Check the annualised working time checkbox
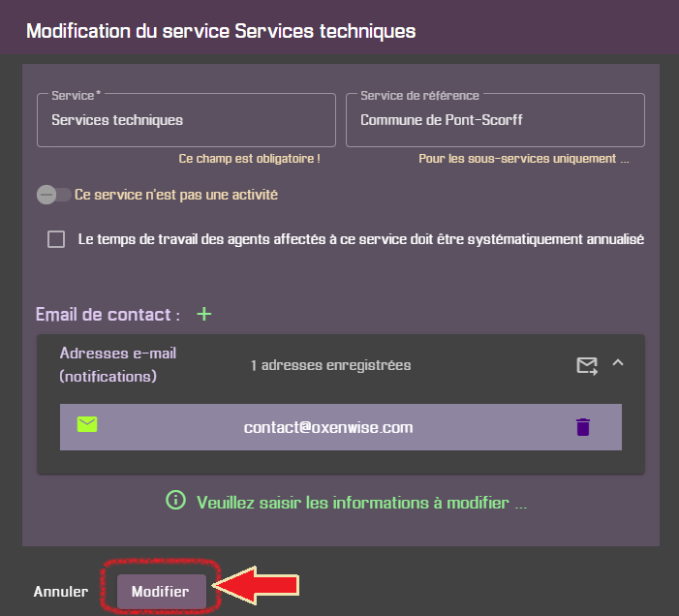 click(x=56, y=239)
